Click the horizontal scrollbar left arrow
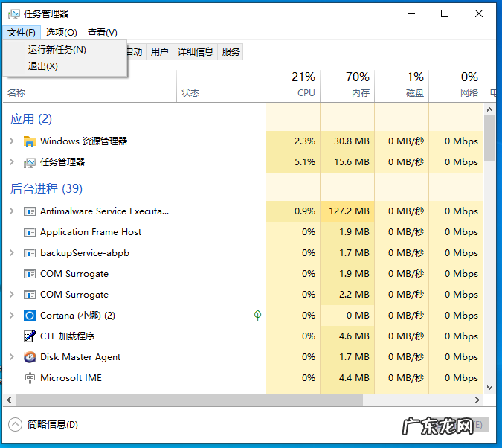This screenshot has height=448, width=502. point(9,400)
